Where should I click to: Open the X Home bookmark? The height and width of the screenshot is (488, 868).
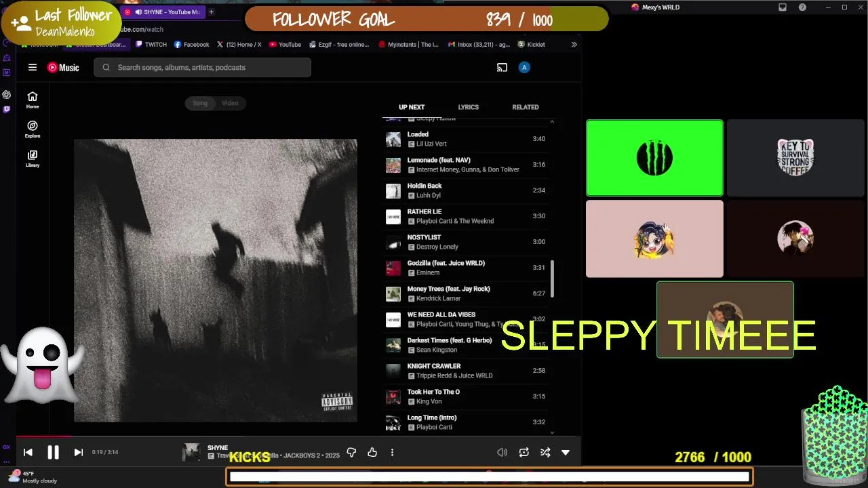click(x=239, y=45)
